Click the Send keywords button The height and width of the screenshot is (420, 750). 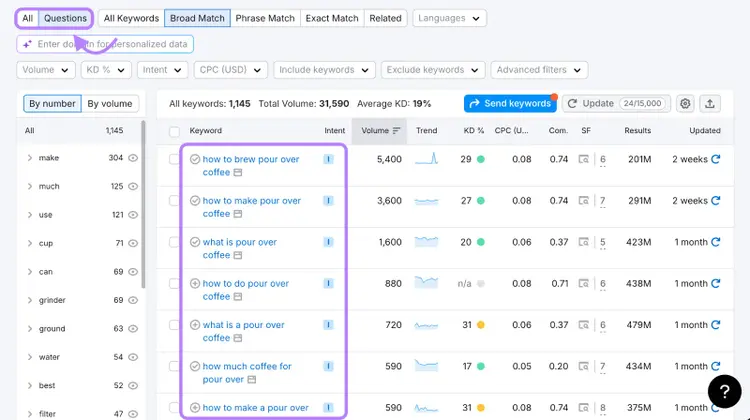coord(510,103)
